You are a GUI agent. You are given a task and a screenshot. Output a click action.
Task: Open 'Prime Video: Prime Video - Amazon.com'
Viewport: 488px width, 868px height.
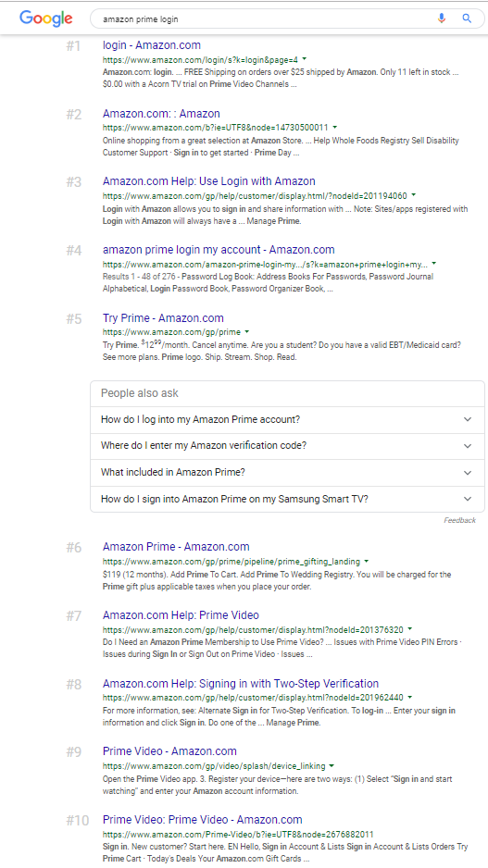click(203, 819)
